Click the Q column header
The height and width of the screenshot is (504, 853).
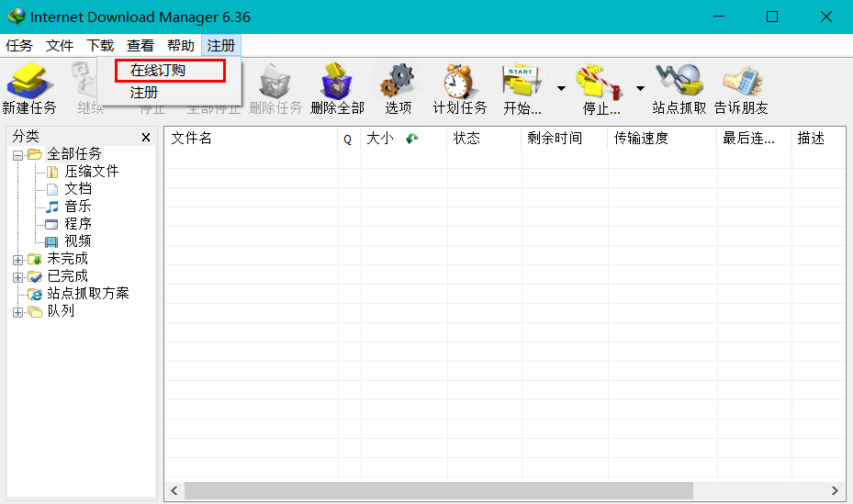click(x=349, y=138)
